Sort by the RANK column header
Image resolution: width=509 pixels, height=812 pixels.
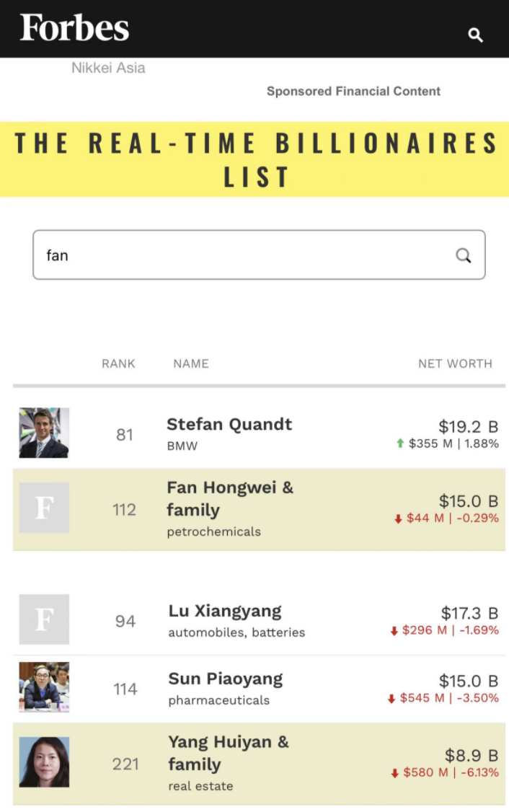[118, 363]
